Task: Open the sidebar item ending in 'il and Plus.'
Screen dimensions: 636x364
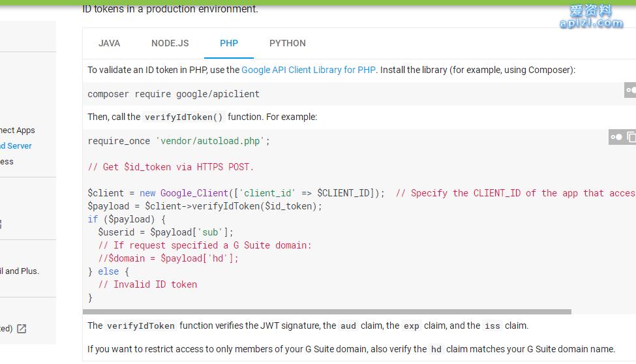Action: (20, 271)
